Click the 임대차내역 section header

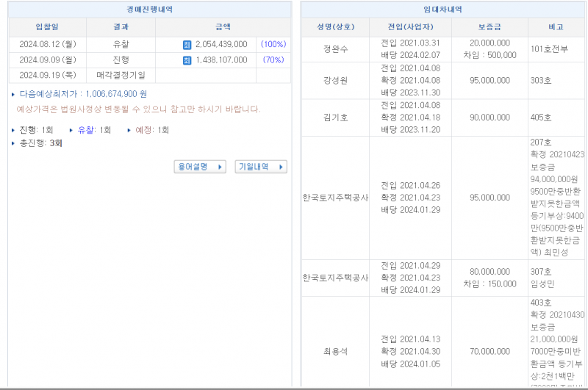tap(443, 10)
